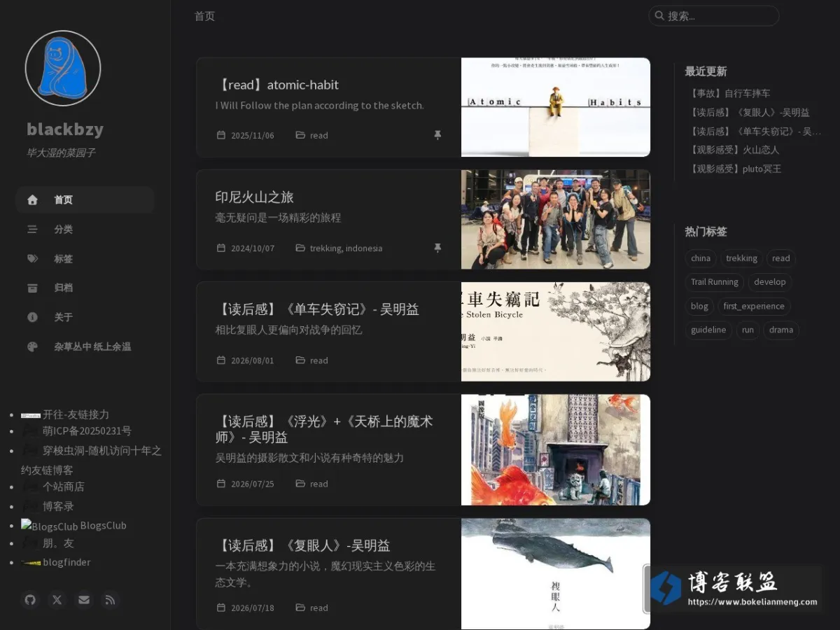The height and width of the screenshot is (630, 840).
Task: Click folder icon next to trekking, indonesia
Action: click(300, 248)
